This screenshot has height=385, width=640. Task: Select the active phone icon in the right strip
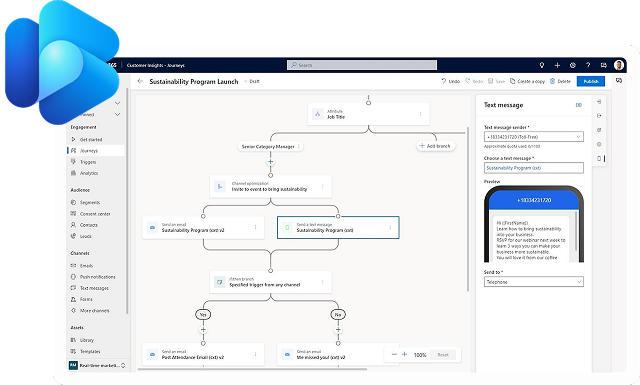point(599,158)
